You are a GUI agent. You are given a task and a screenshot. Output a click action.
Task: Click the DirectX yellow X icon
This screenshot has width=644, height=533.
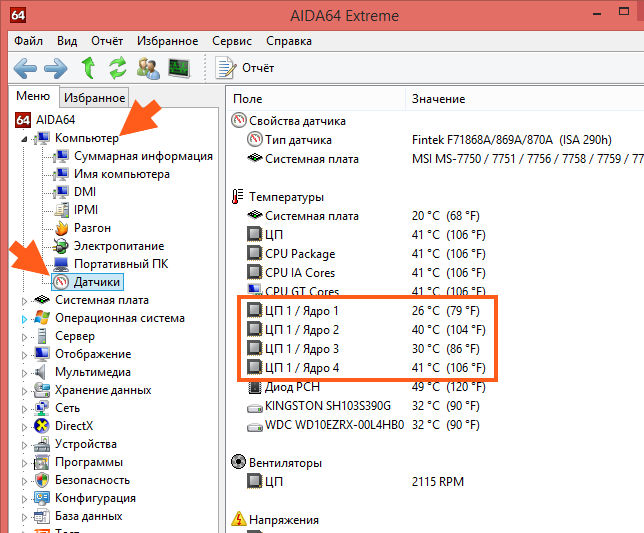(42, 426)
